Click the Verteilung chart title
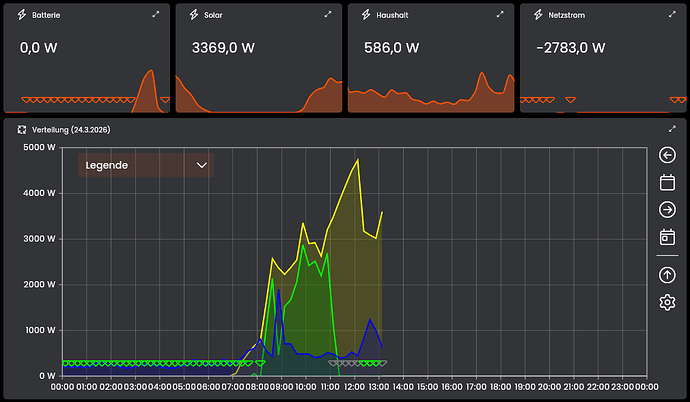 click(x=70, y=130)
